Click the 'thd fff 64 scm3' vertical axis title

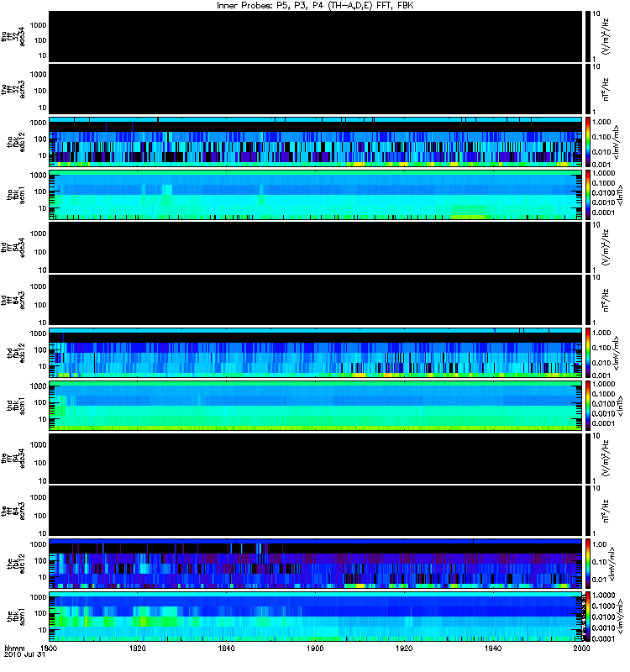[13, 300]
